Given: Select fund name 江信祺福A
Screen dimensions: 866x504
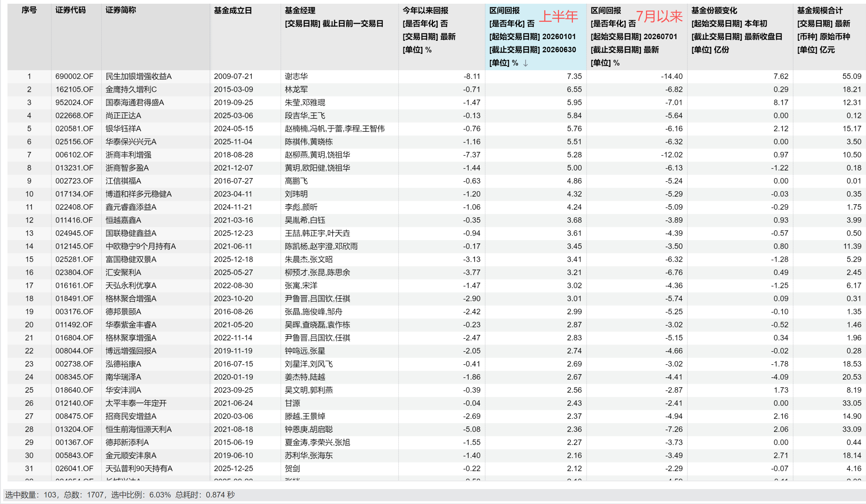Looking at the screenshot, I should (x=123, y=181).
